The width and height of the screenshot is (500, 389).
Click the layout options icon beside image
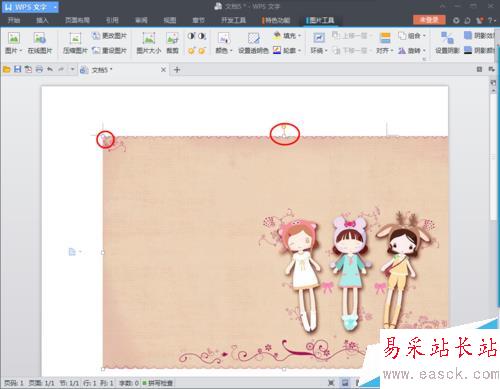[x=74, y=252]
